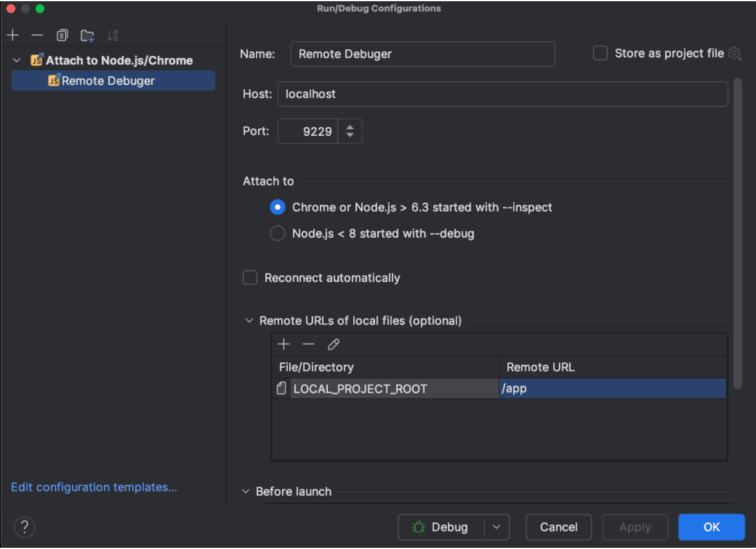
Task: Click the copy configuration icon
Action: click(x=62, y=36)
